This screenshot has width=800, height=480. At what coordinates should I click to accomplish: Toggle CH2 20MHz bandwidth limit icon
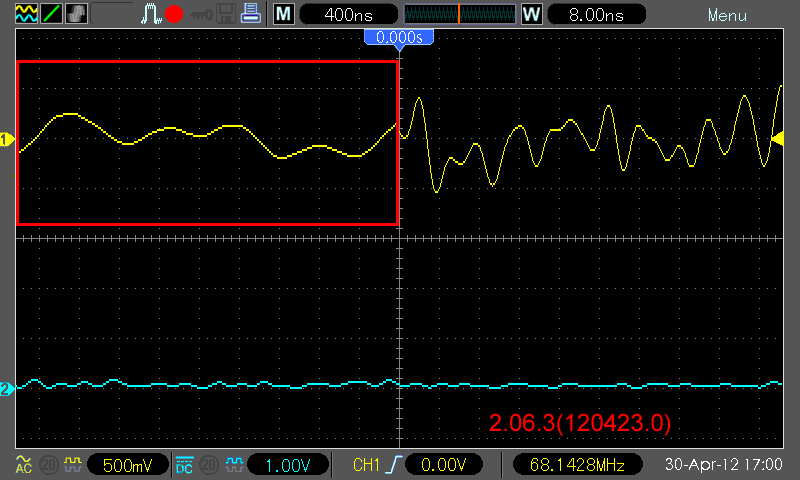[209, 465]
